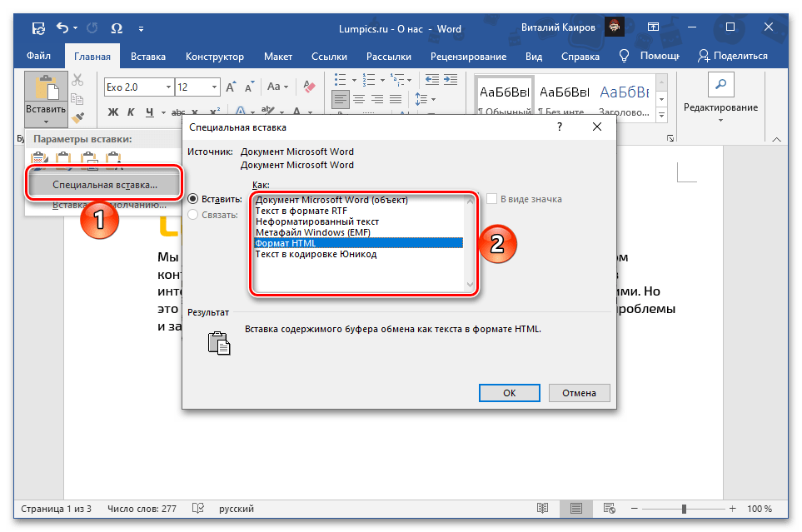Select the 'Вставить' radio button

click(x=193, y=199)
